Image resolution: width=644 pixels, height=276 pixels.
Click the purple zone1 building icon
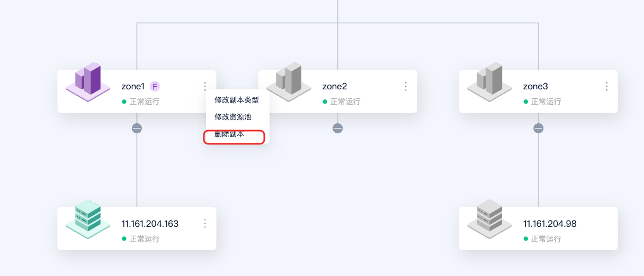click(x=88, y=80)
